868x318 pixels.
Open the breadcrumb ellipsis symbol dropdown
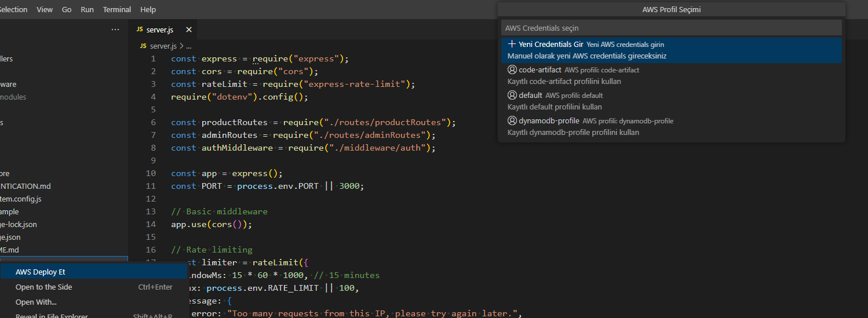pos(188,46)
